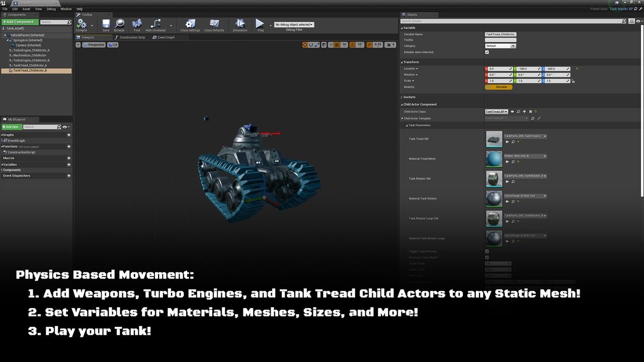The image size is (644, 362).
Task: Click the Find toolbar icon
Action: (137, 25)
